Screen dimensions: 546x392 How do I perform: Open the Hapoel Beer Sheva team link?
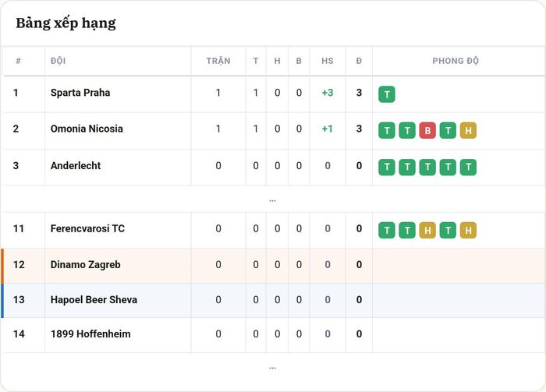tap(94, 299)
